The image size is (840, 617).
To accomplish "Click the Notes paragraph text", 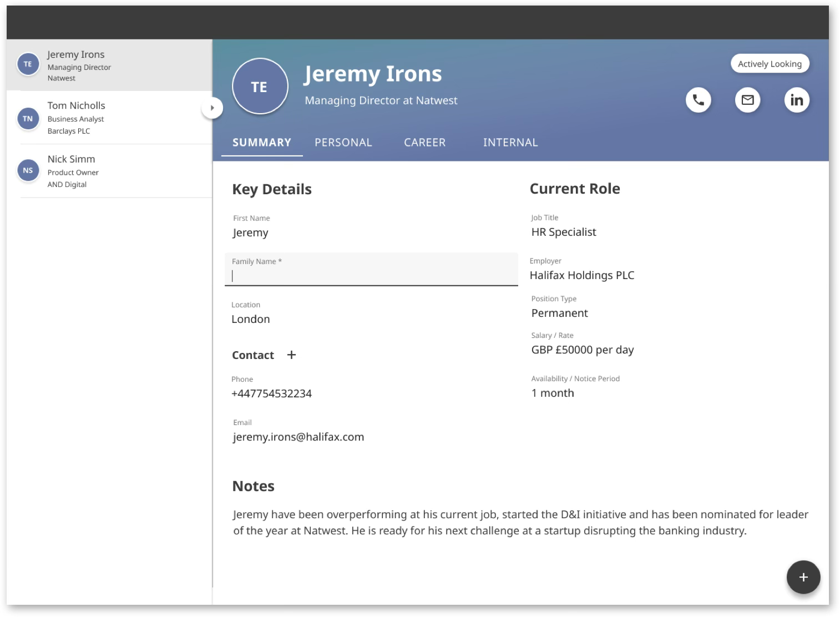I will tap(520, 522).
